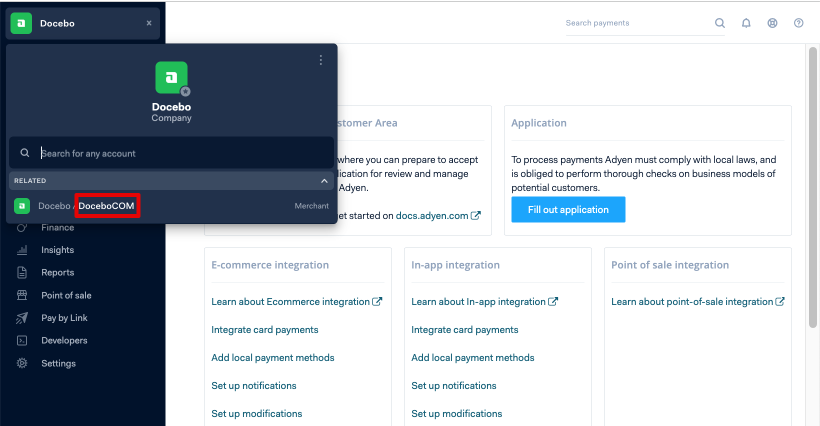This screenshot has width=820, height=426.
Task: Click external link icon beside docs.adyen.com
Action: (475, 215)
